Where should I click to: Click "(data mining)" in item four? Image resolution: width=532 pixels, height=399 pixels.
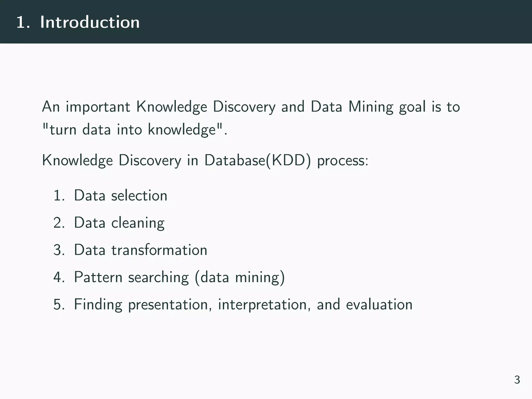point(240,277)
